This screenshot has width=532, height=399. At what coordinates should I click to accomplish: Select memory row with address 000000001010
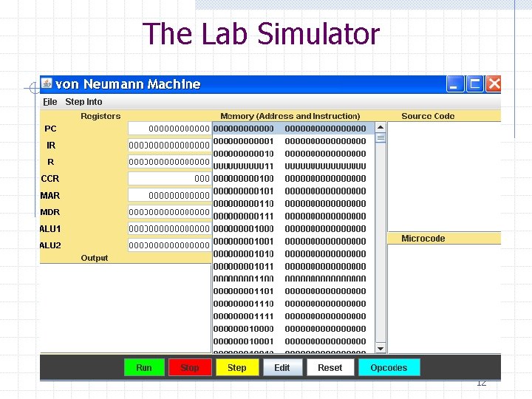(294, 253)
